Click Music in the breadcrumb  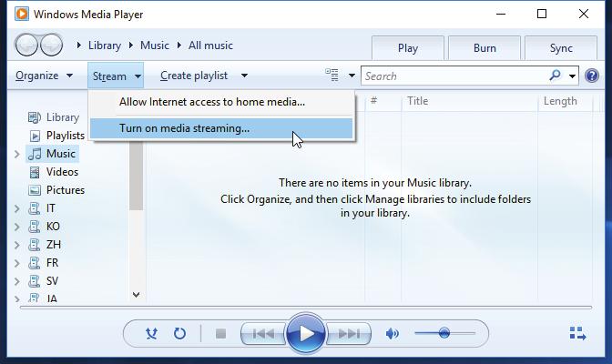point(155,45)
